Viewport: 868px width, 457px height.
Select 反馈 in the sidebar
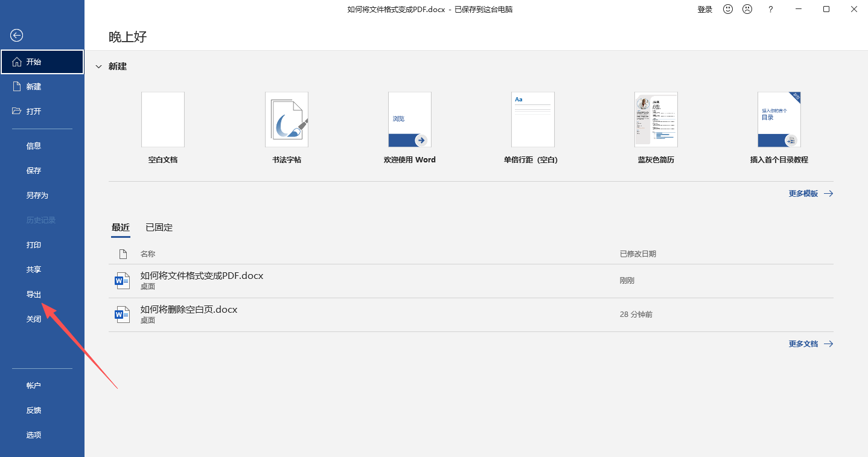pyautogui.click(x=34, y=410)
